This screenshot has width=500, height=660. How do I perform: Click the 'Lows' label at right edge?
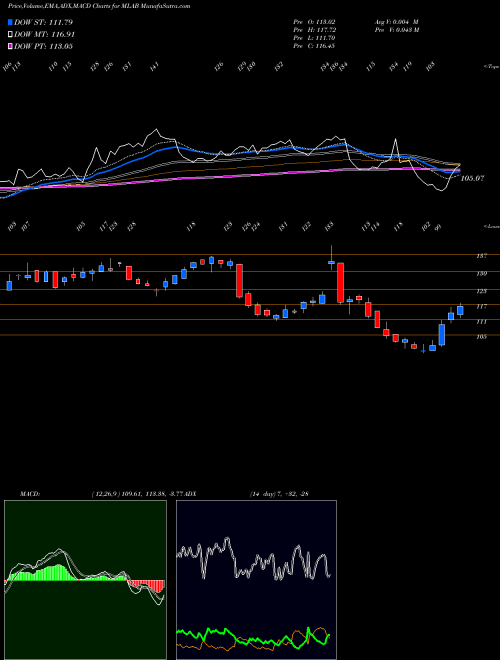click(x=492, y=226)
